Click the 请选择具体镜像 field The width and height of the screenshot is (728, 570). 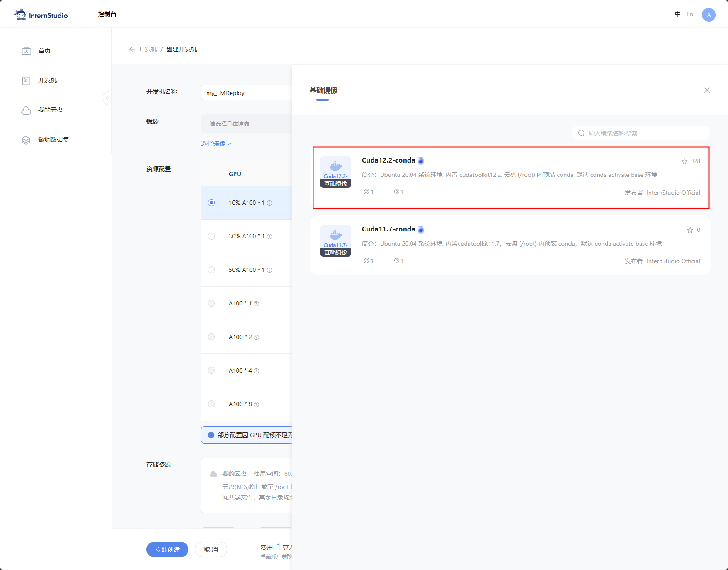point(247,124)
